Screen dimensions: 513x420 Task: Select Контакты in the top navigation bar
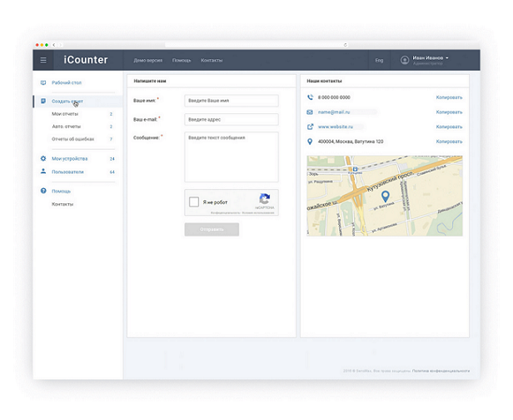pos(212,60)
